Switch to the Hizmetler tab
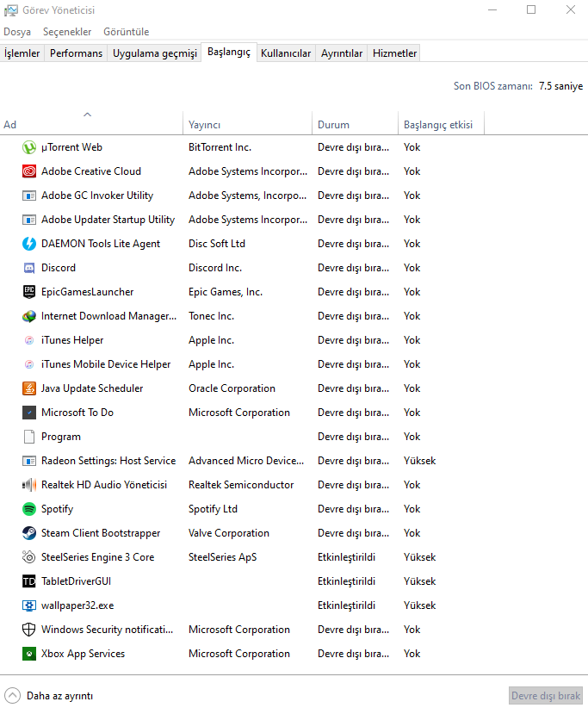The height and width of the screenshot is (714, 588). point(394,53)
